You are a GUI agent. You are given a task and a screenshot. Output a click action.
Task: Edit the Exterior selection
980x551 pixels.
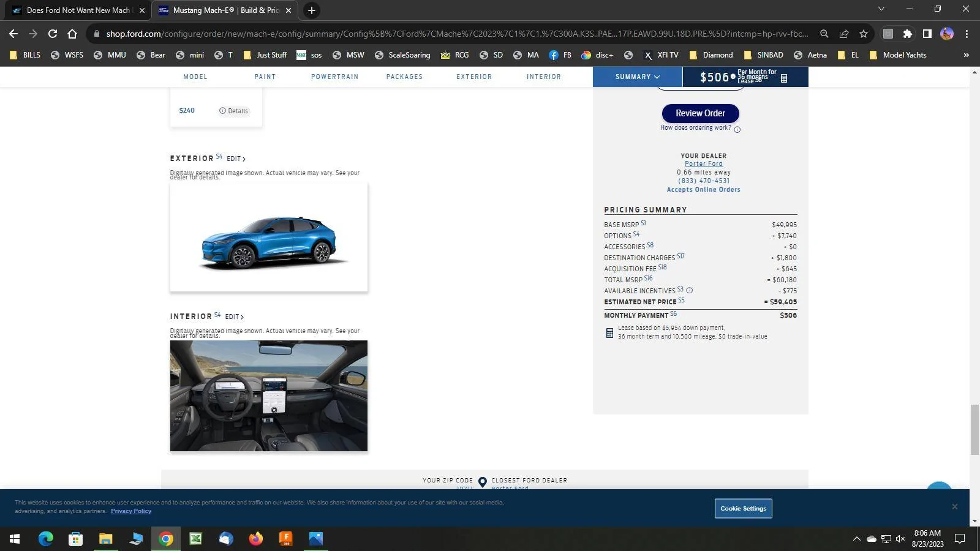point(236,159)
